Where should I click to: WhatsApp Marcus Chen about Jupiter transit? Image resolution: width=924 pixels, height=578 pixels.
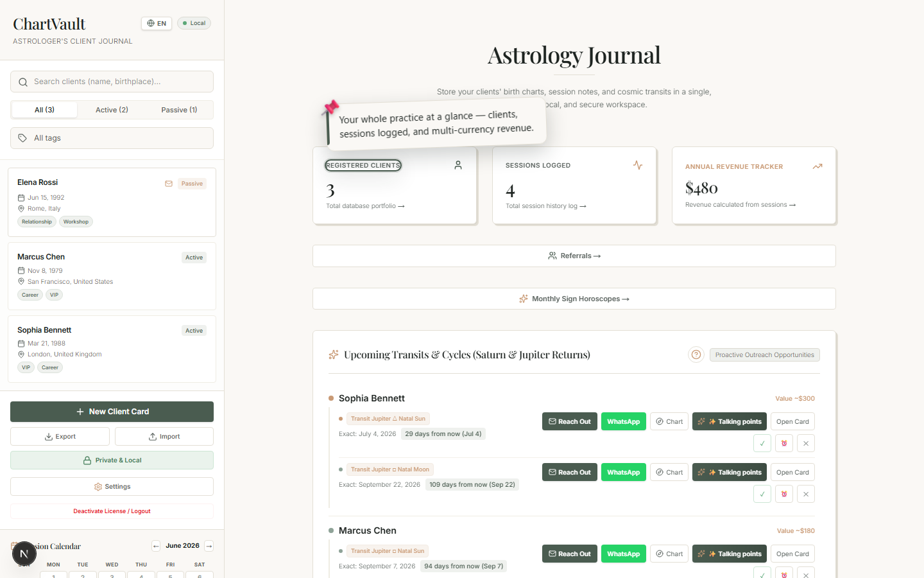[624, 554]
